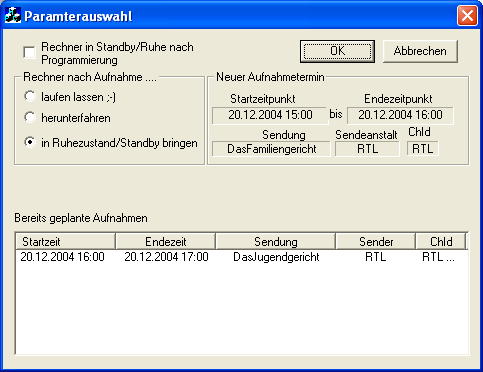Sort by the Endezeit column header
This screenshot has width=483, height=372.
tap(166, 242)
